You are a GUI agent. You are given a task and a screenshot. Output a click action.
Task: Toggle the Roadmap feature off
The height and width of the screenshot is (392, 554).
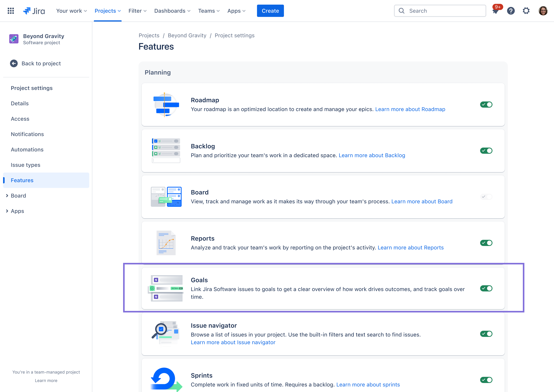click(x=486, y=105)
